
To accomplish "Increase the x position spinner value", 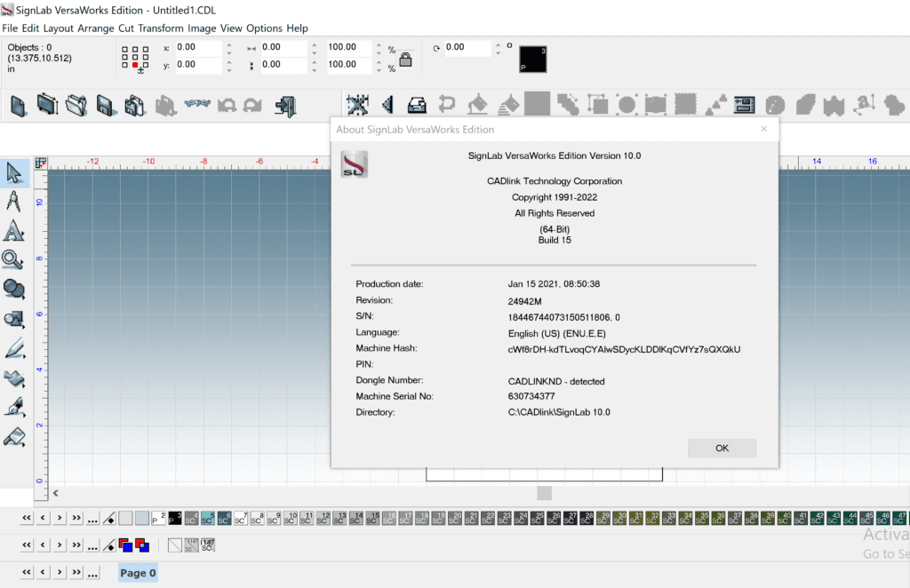I will coord(229,44).
